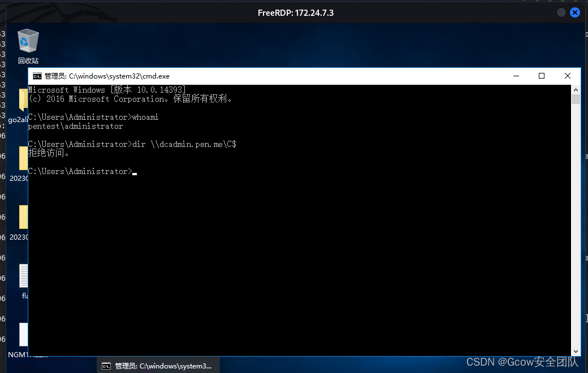Viewport: 588px width, 373px height.
Task: Click the FreeRDP: 172.24.7.3 title
Action: [296, 13]
